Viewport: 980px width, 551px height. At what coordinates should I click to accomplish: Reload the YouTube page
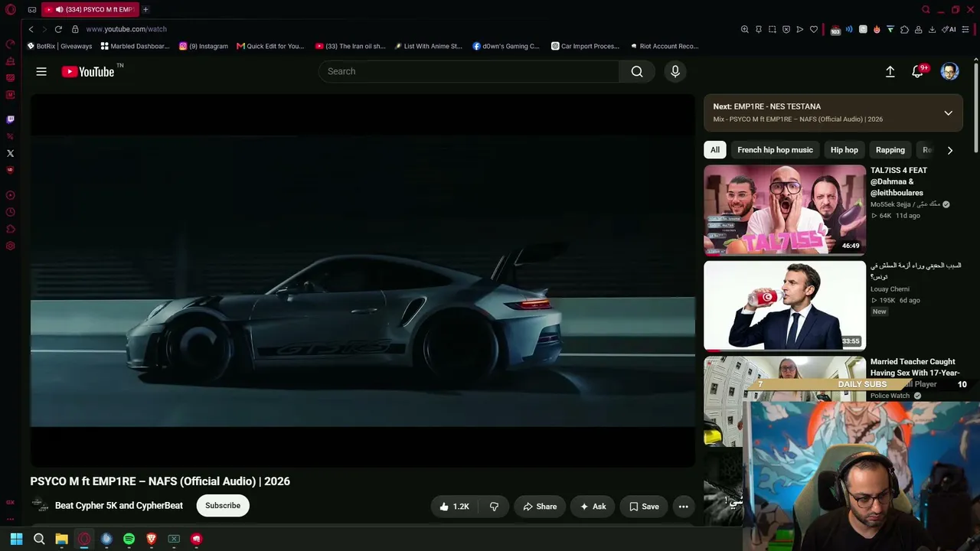[58, 29]
